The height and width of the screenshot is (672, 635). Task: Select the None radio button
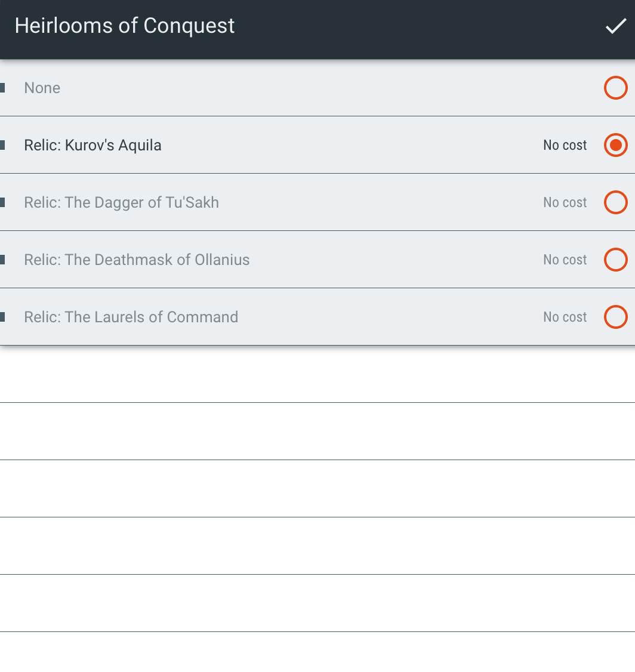click(616, 88)
